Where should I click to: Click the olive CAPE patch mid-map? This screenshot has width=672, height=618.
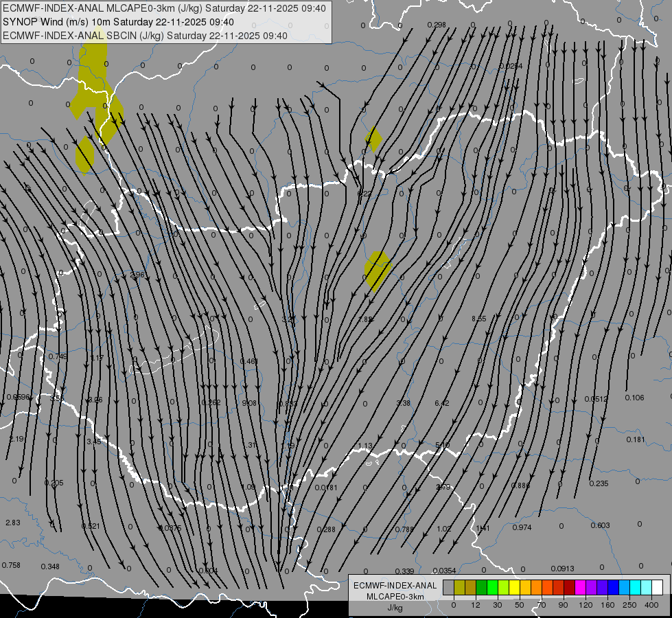tap(378, 271)
